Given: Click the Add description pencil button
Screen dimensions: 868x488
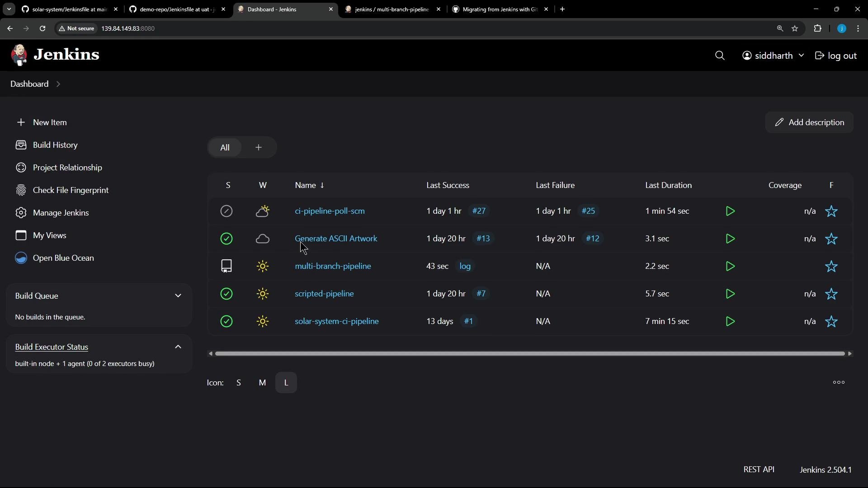Looking at the screenshot, I should [x=809, y=122].
